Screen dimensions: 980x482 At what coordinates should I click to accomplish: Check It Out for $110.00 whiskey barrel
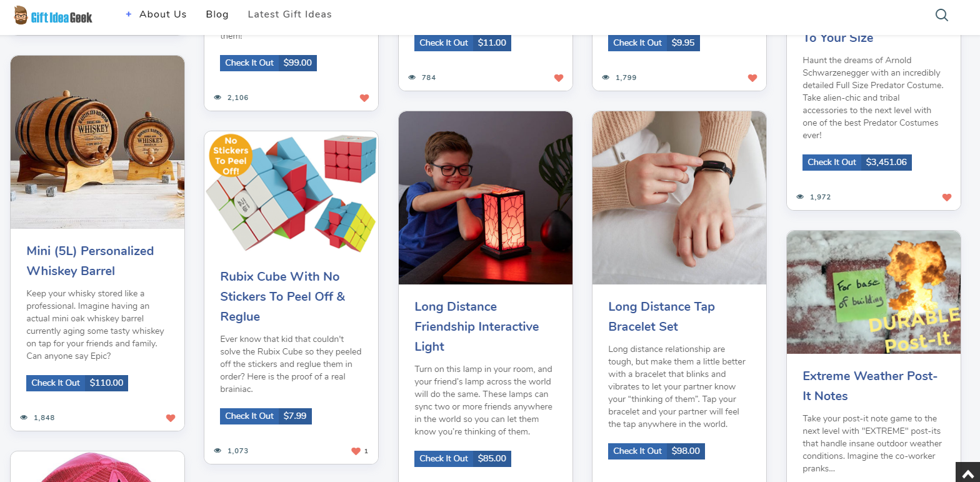tap(77, 383)
